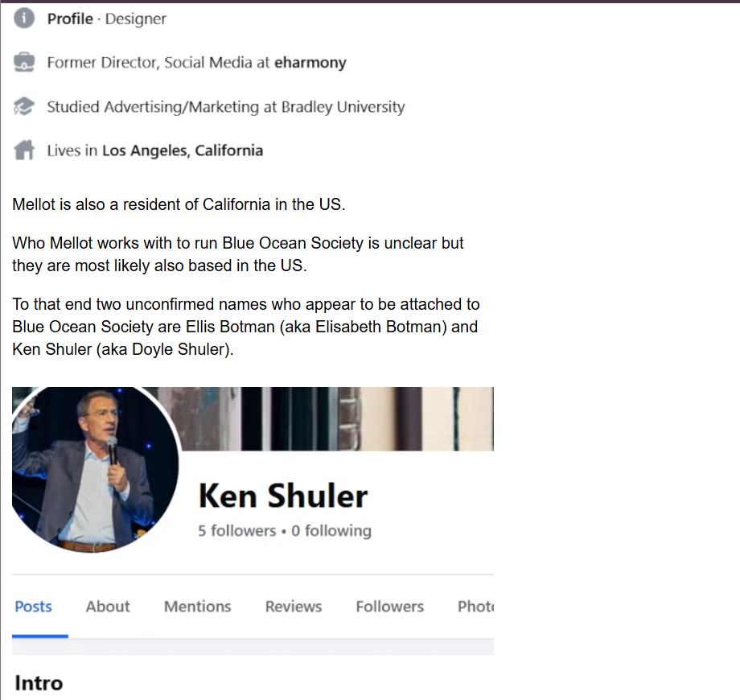
Task: Click the briefcase work icon
Action: click(23, 62)
